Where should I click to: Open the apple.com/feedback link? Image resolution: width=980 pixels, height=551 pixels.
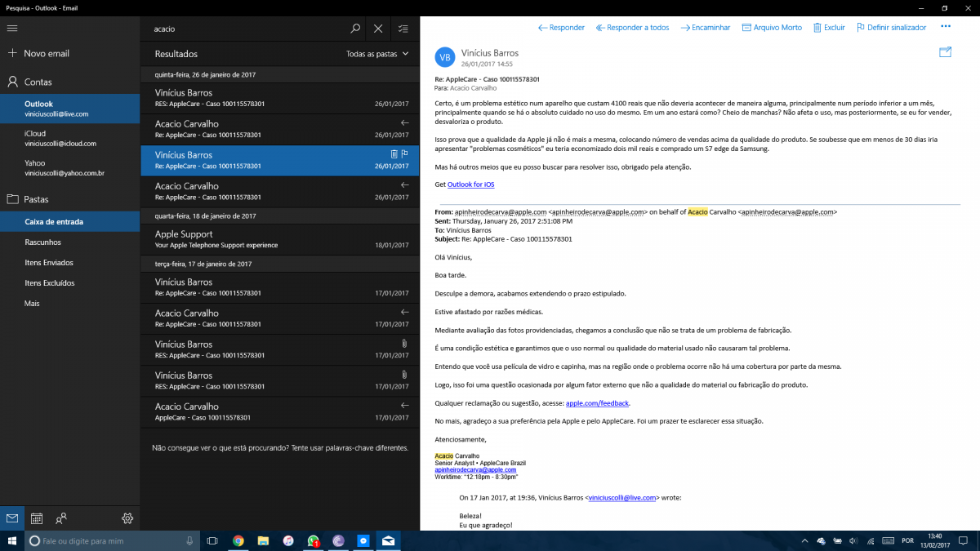[598, 403]
